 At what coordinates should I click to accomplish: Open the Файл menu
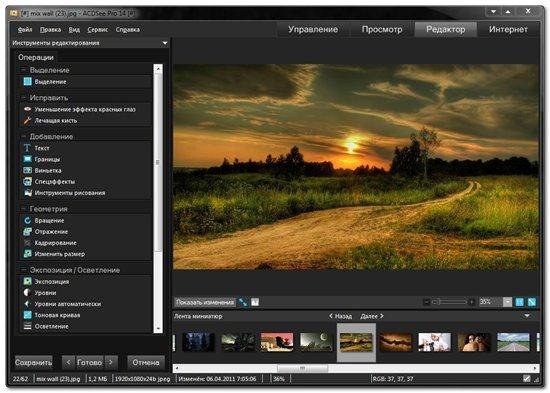(x=25, y=30)
